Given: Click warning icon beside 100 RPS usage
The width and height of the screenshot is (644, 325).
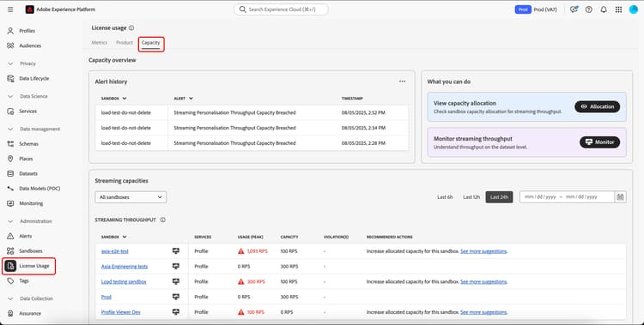Looking at the screenshot, I should click(x=241, y=312).
